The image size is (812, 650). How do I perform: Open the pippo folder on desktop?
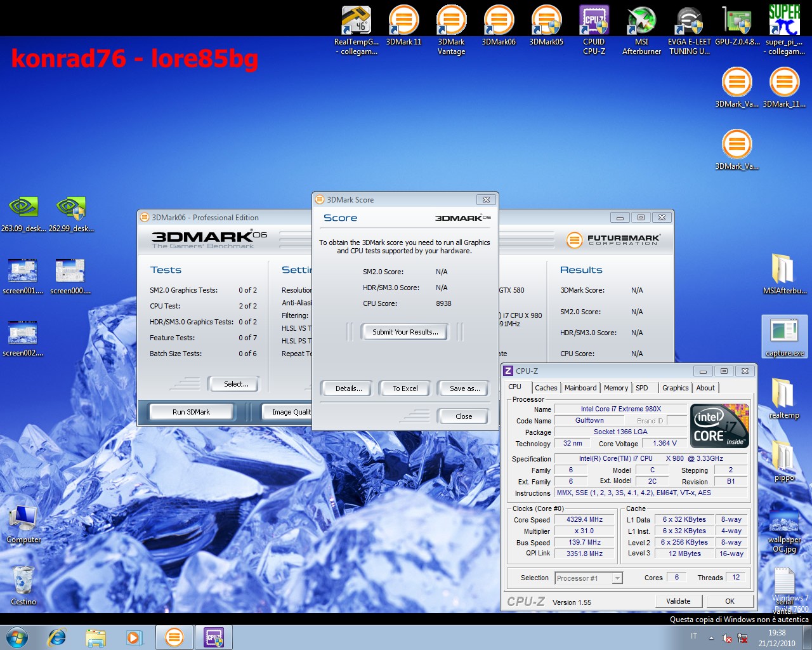click(784, 460)
